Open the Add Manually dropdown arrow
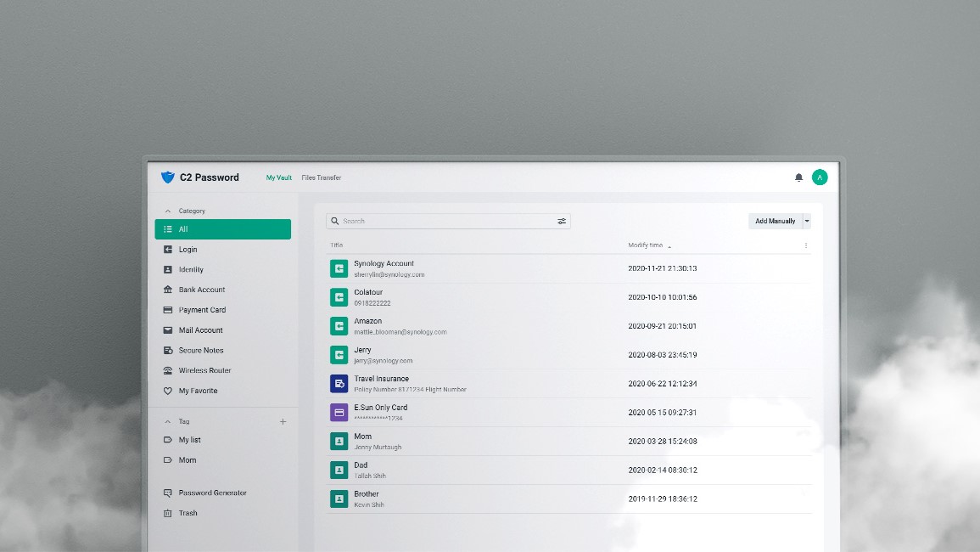The height and width of the screenshot is (552, 980). [x=807, y=221]
